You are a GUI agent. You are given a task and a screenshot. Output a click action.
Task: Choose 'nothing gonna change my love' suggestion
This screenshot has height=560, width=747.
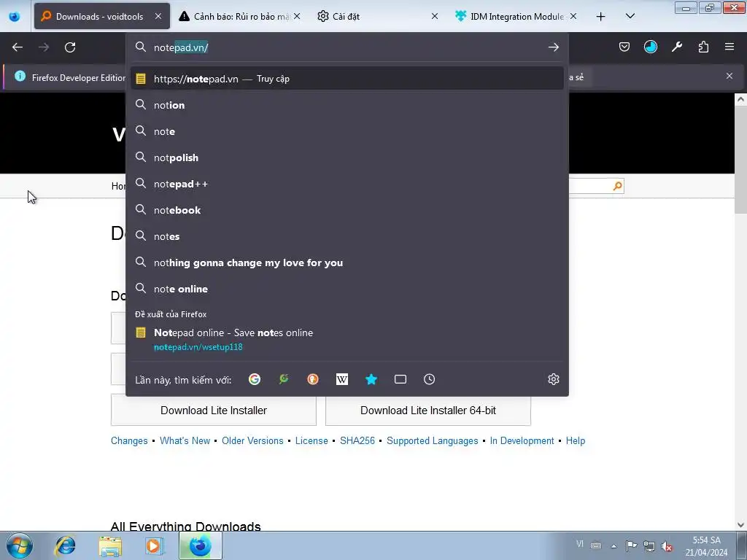347,262
